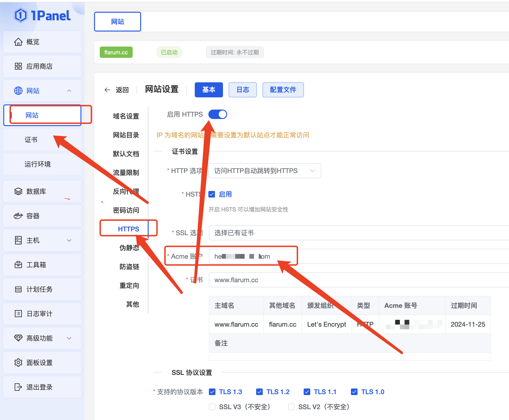Open 容器 via the docker whale icon
This screenshot has height=420, width=509.
pyautogui.click(x=18, y=216)
